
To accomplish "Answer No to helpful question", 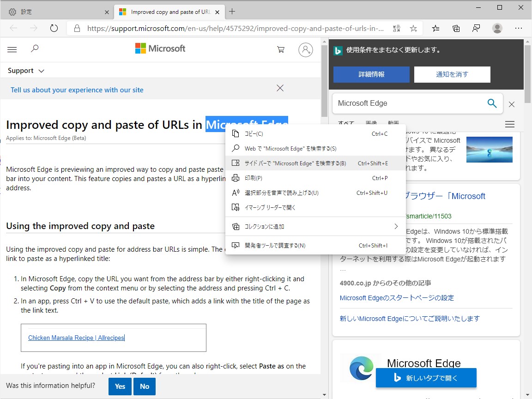I will (x=145, y=386).
